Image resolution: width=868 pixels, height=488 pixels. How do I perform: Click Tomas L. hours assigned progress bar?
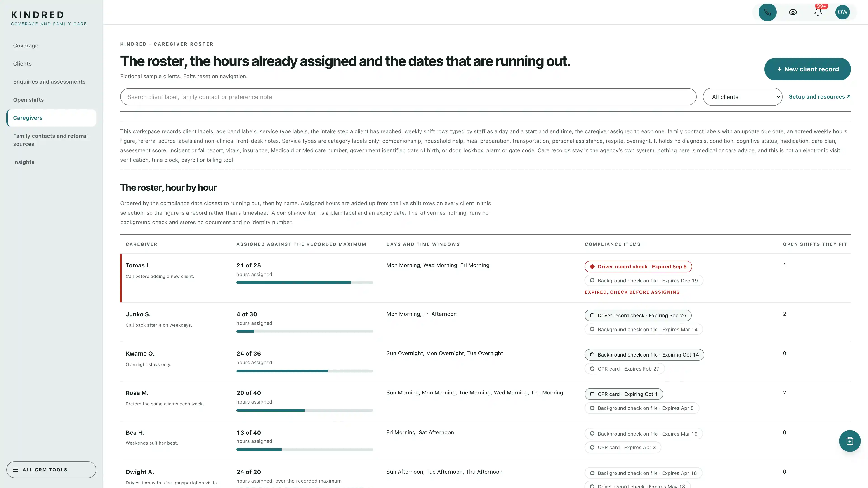(305, 282)
